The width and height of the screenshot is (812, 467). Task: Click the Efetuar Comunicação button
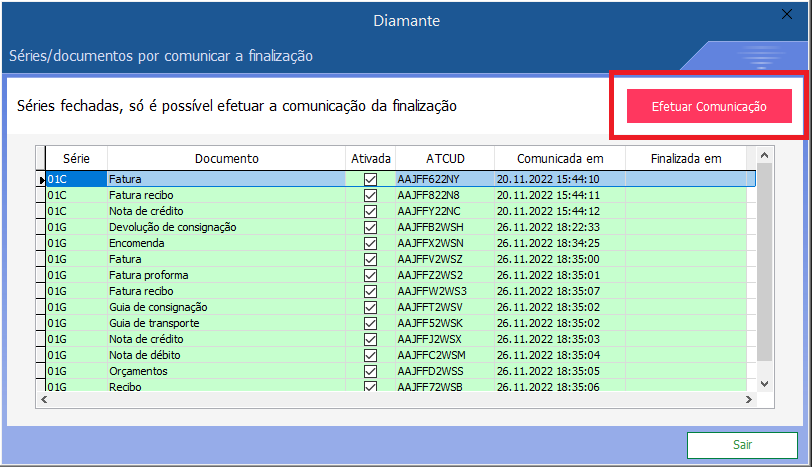coord(708,106)
